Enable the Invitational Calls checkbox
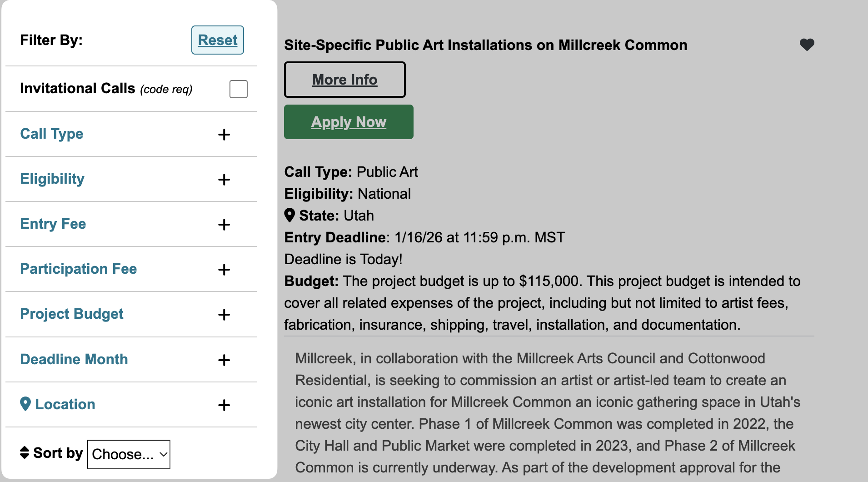 point(238,89)
